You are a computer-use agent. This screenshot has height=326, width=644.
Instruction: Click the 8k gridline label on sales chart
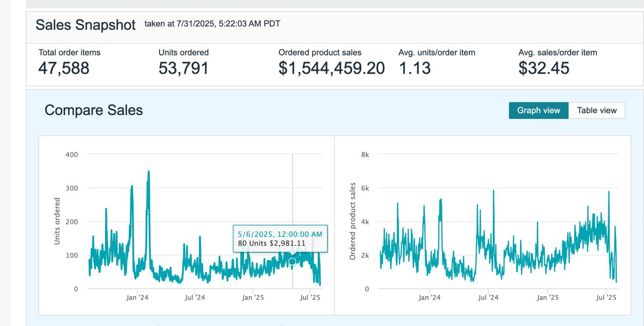pos(365,154)
